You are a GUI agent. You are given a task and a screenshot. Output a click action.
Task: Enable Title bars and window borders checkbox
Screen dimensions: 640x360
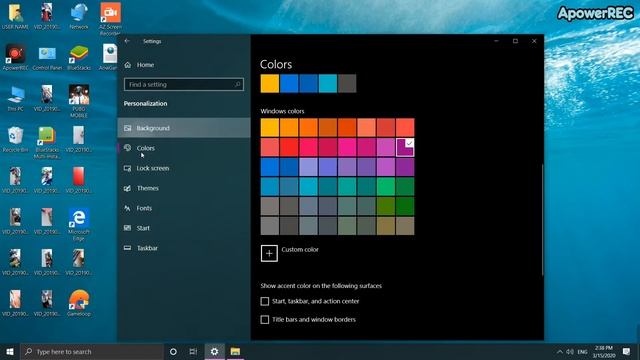264,320
